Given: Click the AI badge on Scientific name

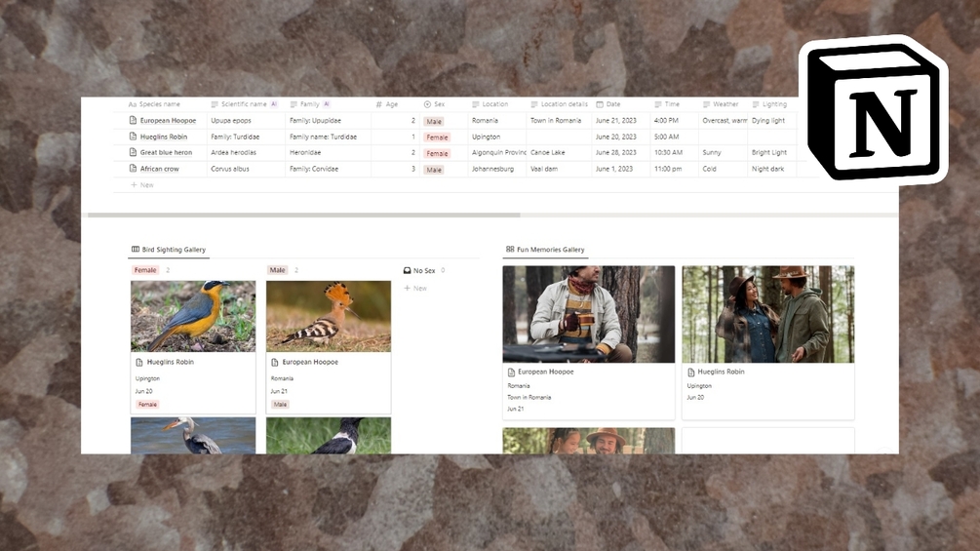Looking at the screenshot, I should click(x=274, y=104).
